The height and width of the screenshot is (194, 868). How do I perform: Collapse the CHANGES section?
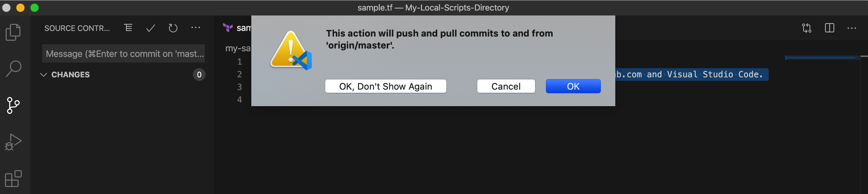point(44,75)
